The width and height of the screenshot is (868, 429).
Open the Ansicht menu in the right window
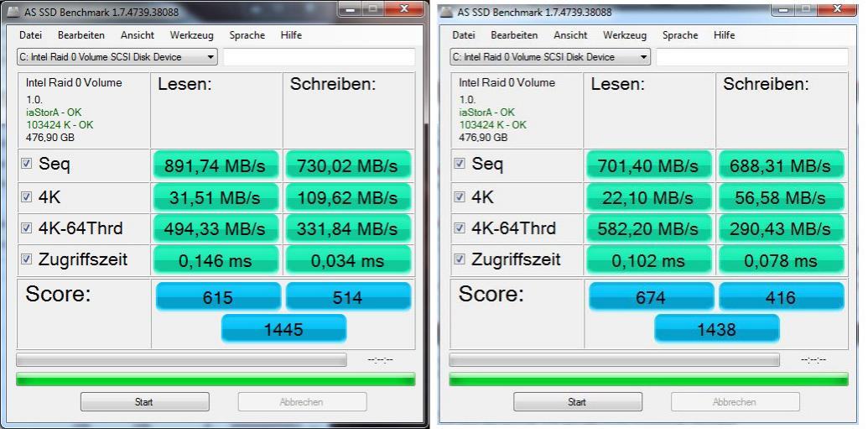570,35
